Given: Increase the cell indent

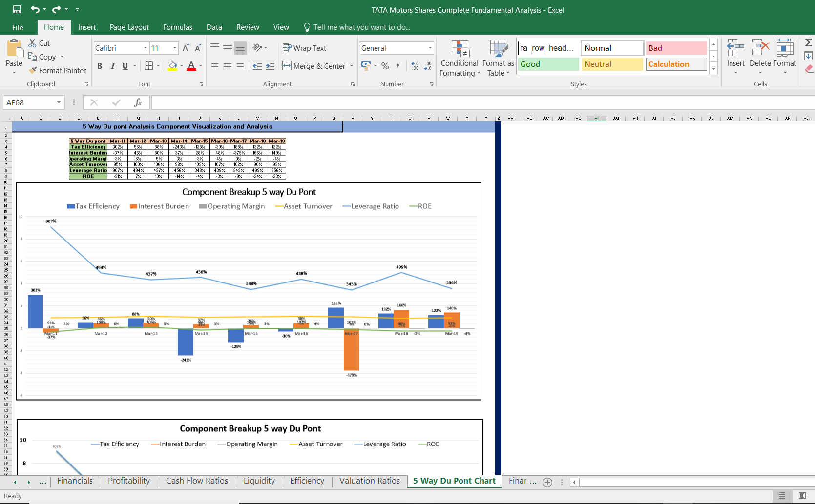Looking at the screenshot, I should [270, 66].
